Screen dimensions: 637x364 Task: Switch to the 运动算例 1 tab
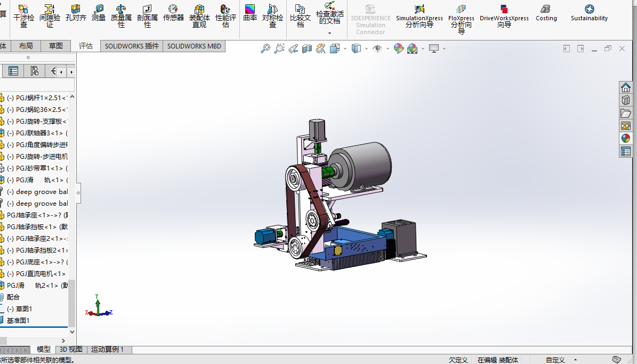tap(107, 350)
